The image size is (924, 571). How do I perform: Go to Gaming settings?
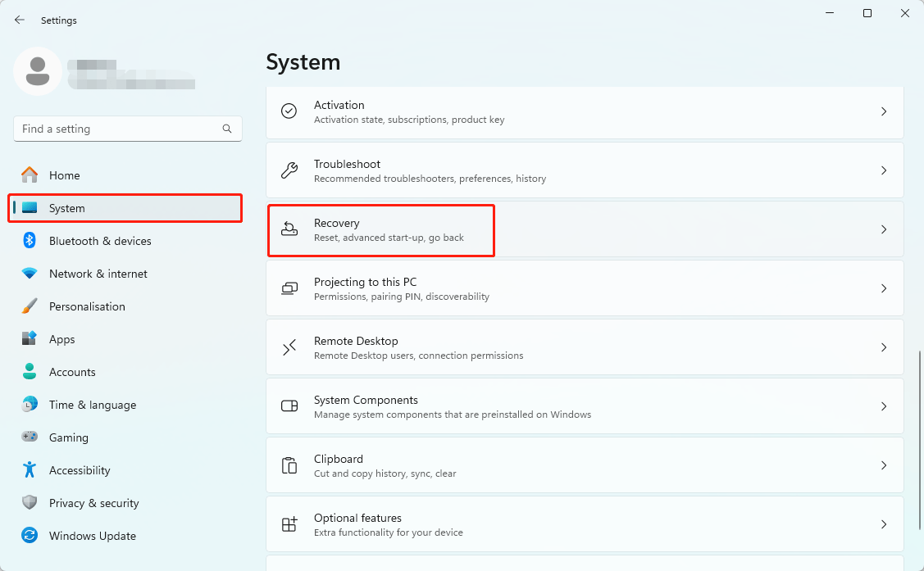coord(68,438)
